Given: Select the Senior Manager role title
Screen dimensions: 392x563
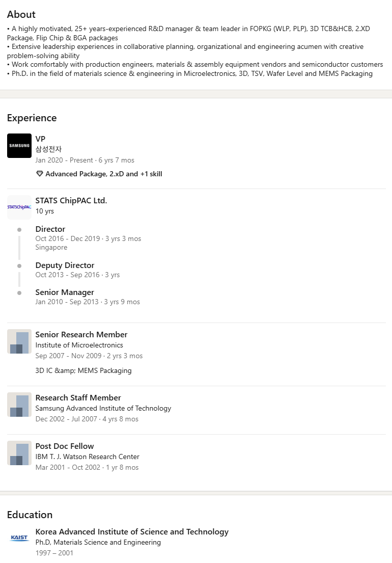Looking at the screenshot, I should [x=65, y=292].
